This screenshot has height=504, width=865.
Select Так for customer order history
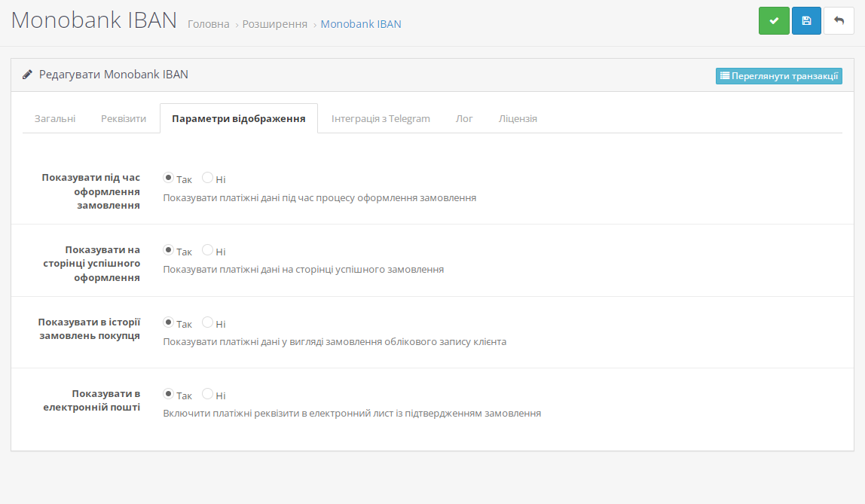pos(168,322)
